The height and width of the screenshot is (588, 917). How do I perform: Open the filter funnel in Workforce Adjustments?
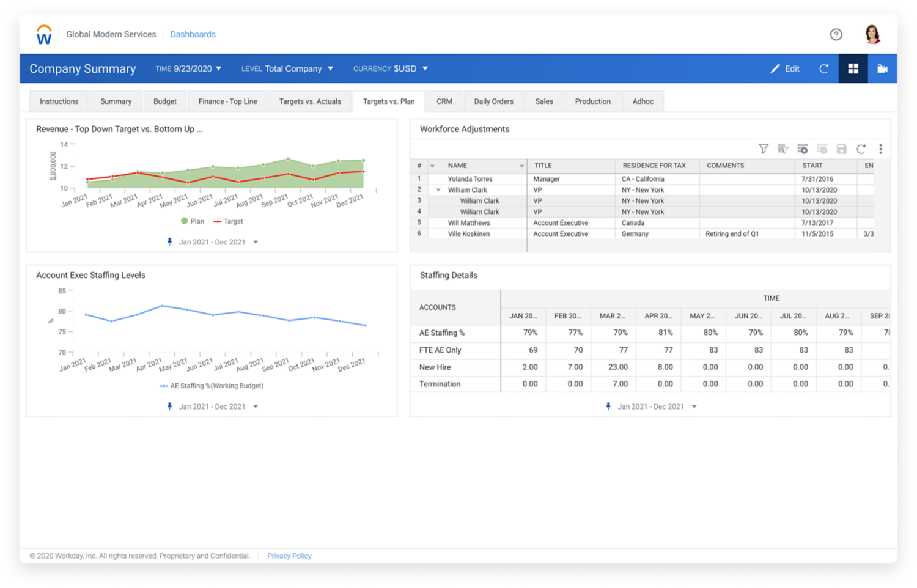pos(763,149)
